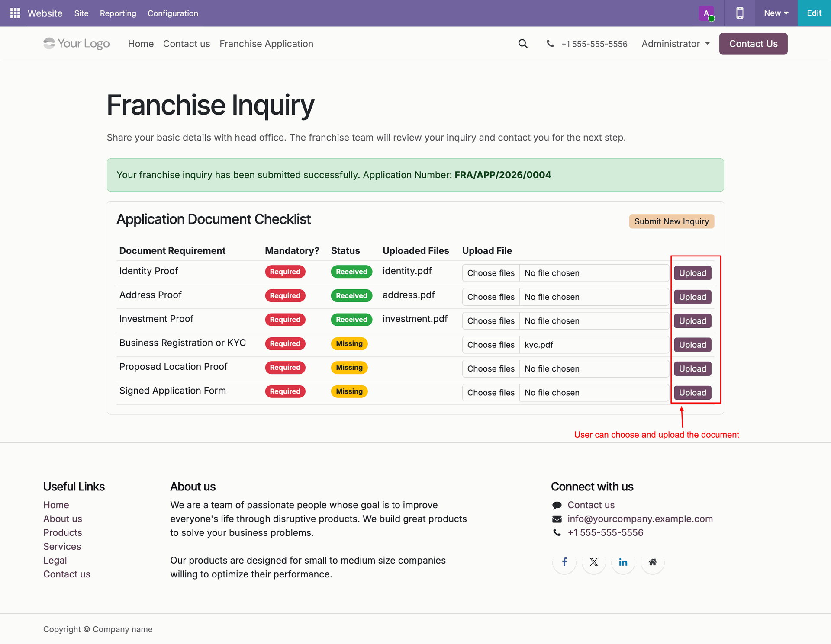Open Contact us in site navigation
The height and width of the screenshot is (644, 831).
(187, 44)
